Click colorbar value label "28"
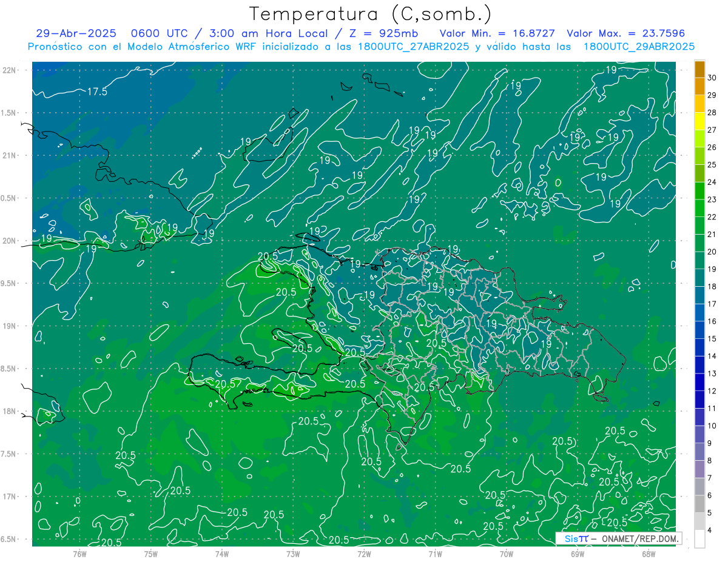 712,113
